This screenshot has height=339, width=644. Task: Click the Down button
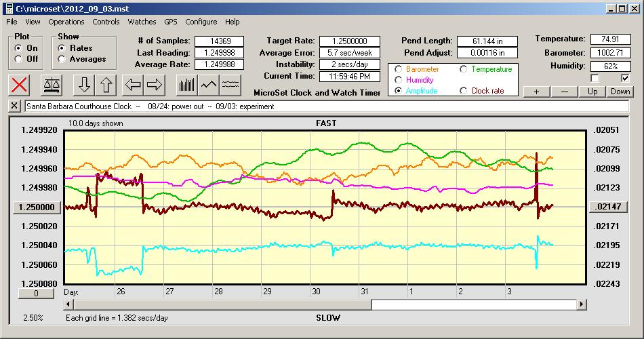pyautogui.click(x=620, y=92)
